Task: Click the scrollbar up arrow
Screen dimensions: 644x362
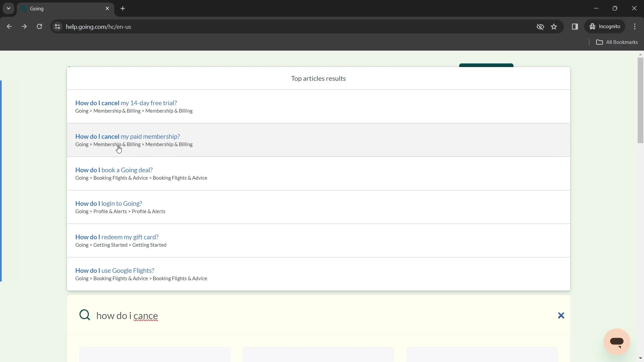Action: [640, 54]
